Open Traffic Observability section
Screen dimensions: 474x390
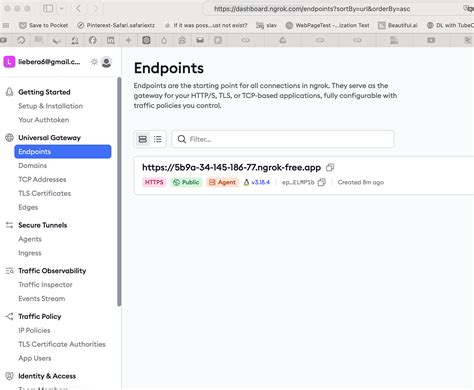tap(52, 271)
